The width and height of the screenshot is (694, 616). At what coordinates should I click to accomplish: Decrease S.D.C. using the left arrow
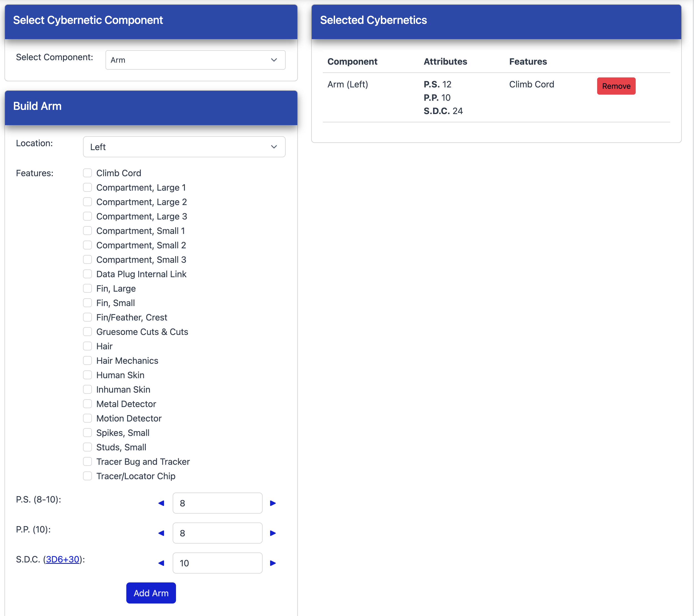[161, 563]
